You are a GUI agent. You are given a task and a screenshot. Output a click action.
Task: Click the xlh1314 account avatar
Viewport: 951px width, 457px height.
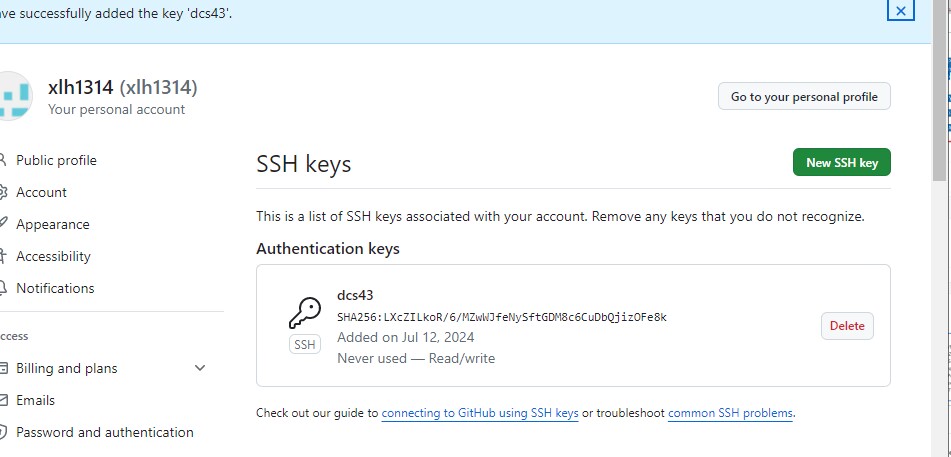click(14, 97)
